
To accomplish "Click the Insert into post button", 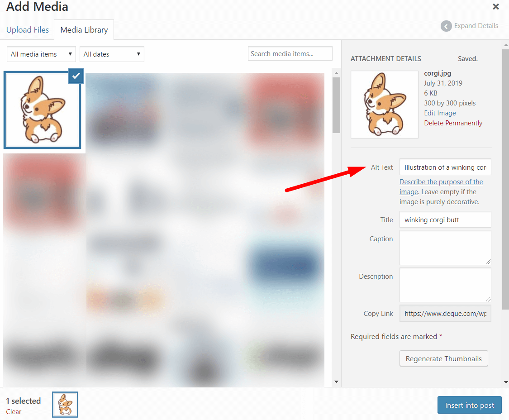I will click(469, 405).
